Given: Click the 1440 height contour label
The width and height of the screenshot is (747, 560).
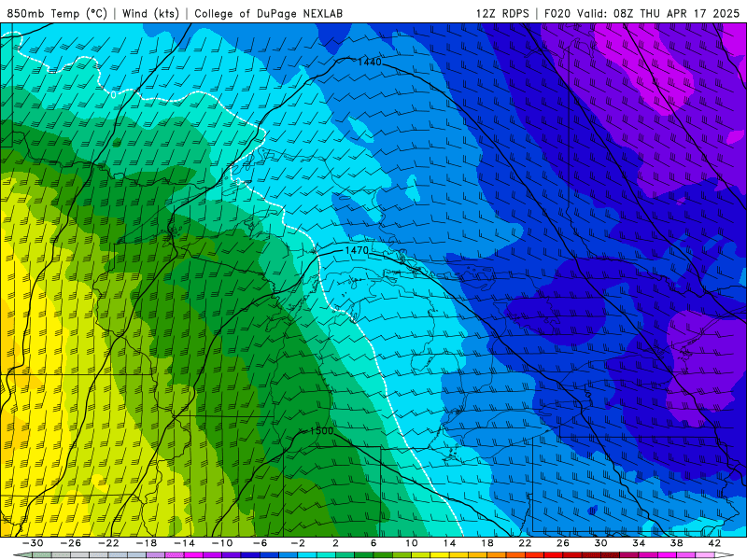Looking at the screenshot, I should click(369, 62).
